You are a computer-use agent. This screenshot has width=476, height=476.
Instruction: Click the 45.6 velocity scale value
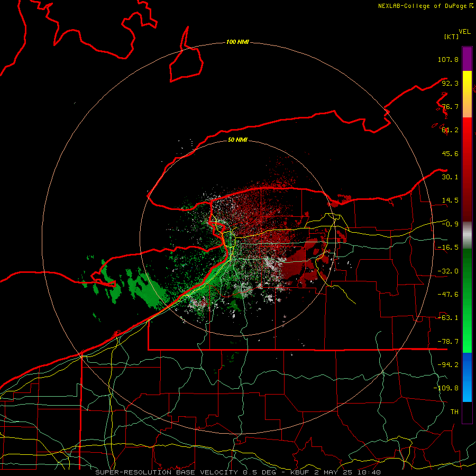coord(450,153)
